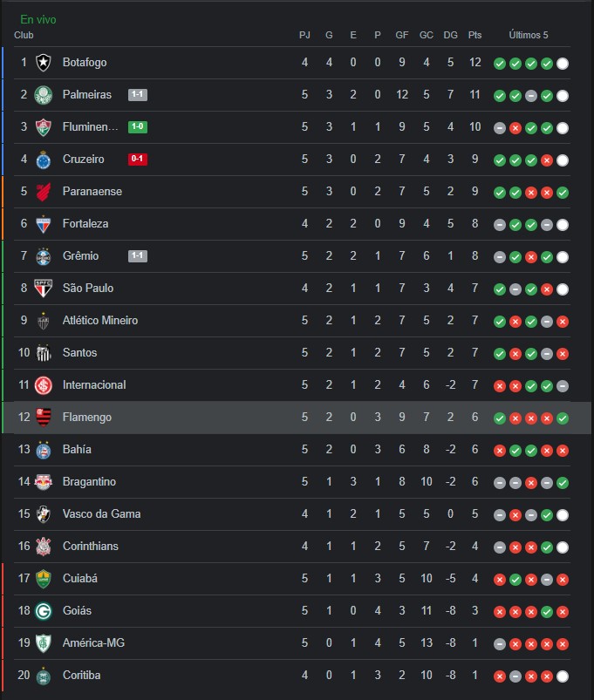Open Grêmio live 1-1 score badge
The width and height of the screenshot is (594, 700).
[x=138, y=255]
